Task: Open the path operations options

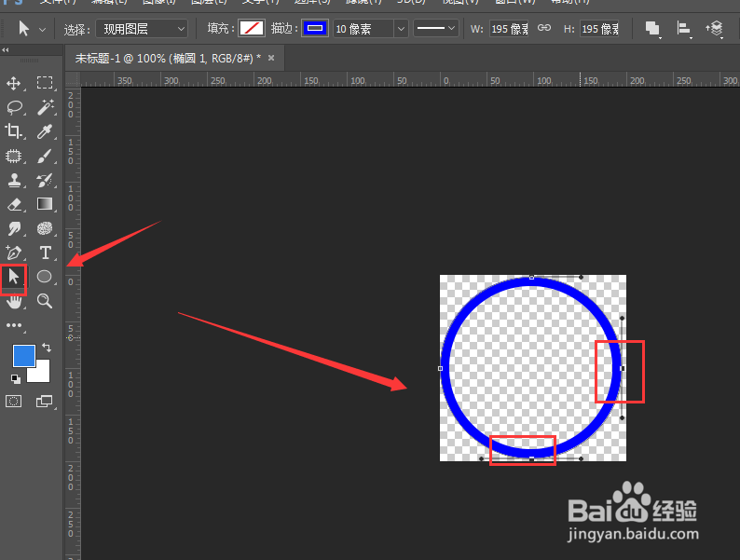Action: tap(652, 29)
